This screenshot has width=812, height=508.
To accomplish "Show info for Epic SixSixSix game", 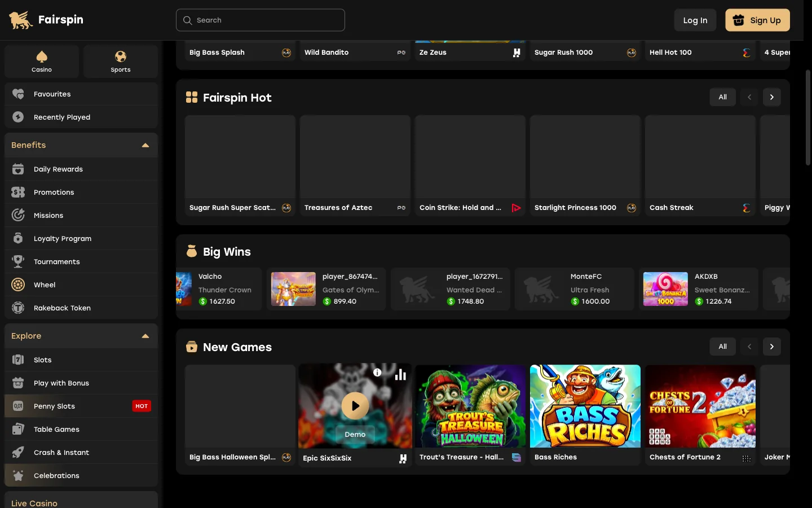I will click(x=377, y=373).
